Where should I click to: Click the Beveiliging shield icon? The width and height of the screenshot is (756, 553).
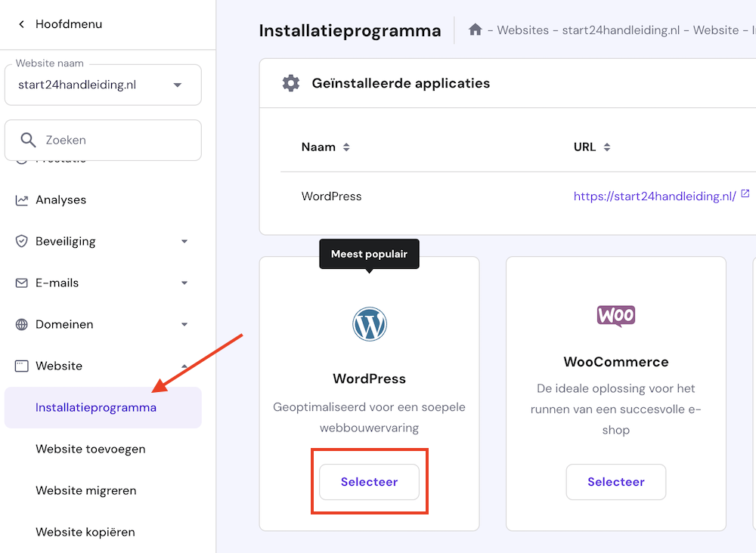click(x=22, y=242)
